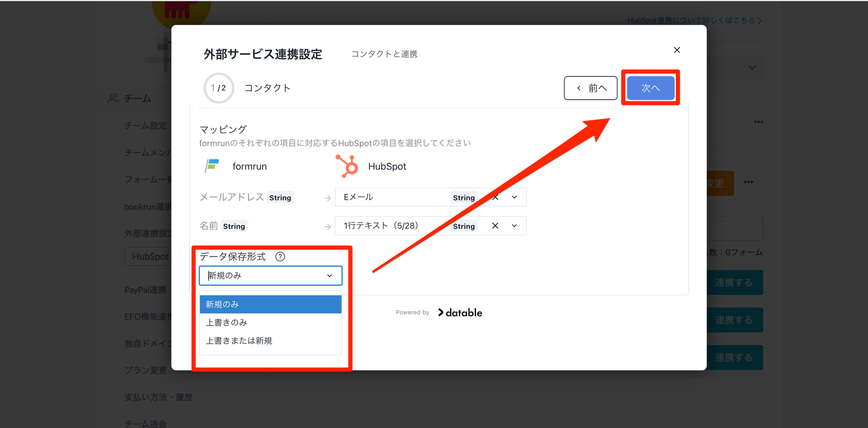Click the help icon beside データ保存形式
Screen dimensions: 868x428
(280, 257)
